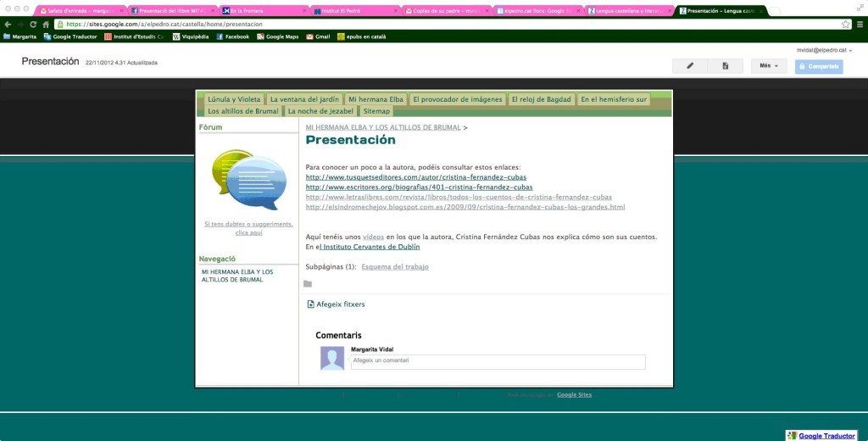Open the Chrome menu at toolbar end
This screenshot has width=868, height=441.
coord(860,25)
